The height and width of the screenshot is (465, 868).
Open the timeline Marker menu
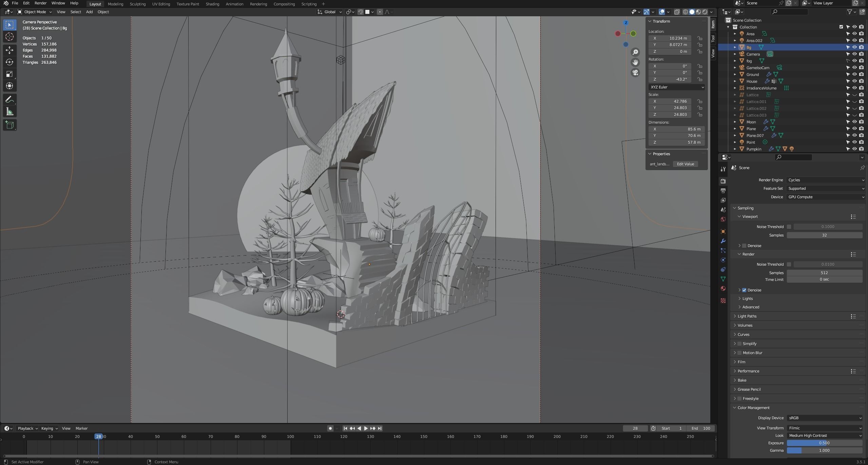81,428
